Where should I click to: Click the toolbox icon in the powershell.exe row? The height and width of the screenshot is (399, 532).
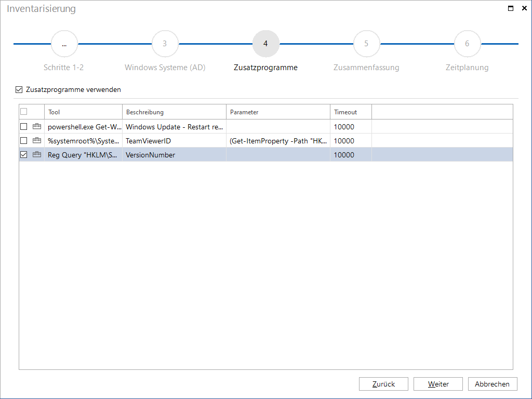coord(37,127)
